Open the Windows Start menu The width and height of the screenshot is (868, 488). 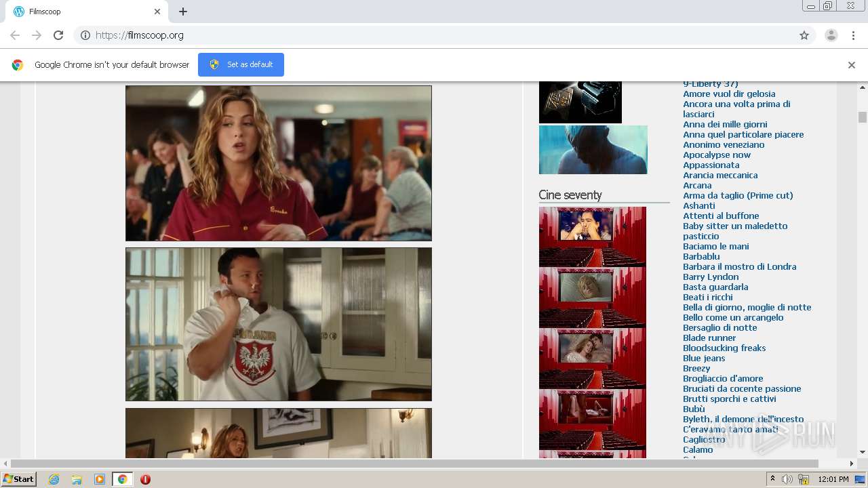coord(19,479)
